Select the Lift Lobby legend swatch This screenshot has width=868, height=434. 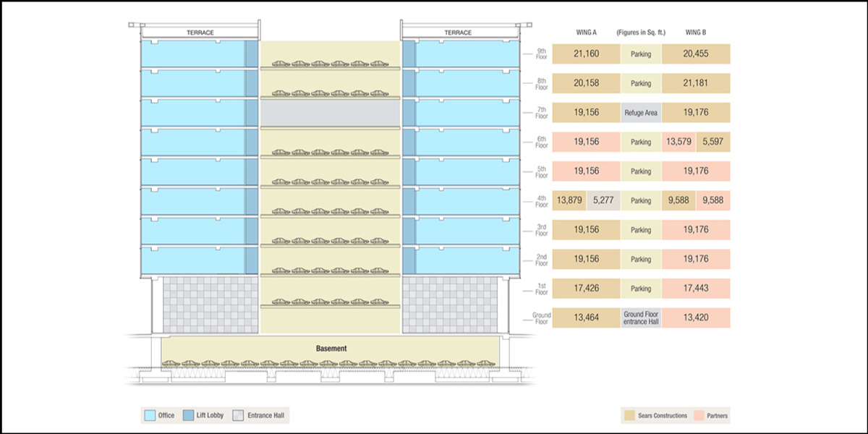point(191,415)
